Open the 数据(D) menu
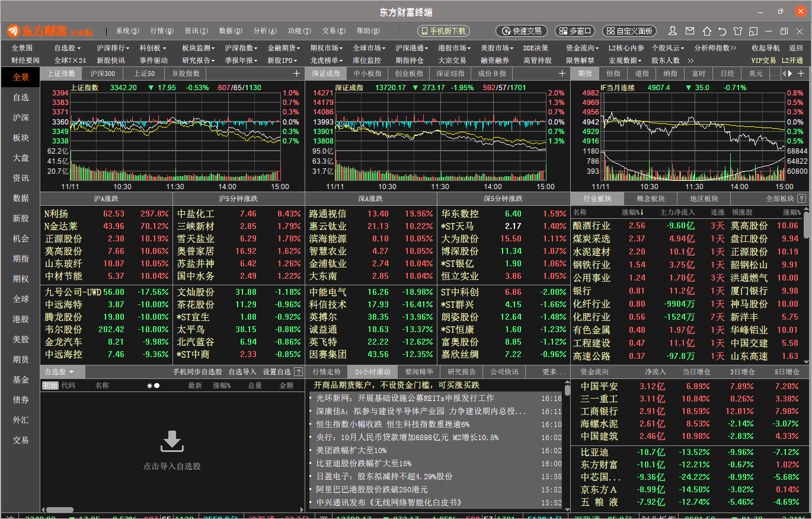 coord(231,31)
